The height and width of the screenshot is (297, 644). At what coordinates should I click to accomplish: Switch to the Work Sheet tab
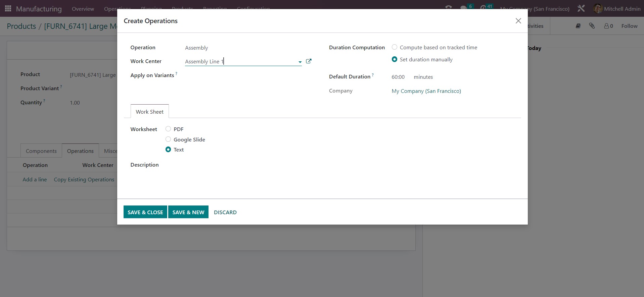[149, 112]
